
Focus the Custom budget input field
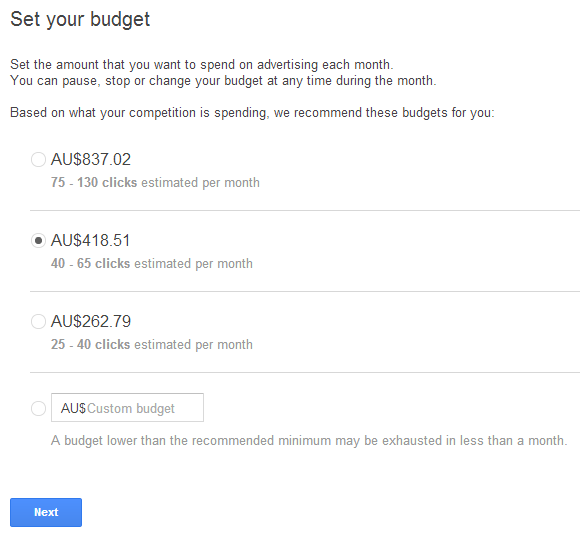pyautogui.click(x=127, y=407)
